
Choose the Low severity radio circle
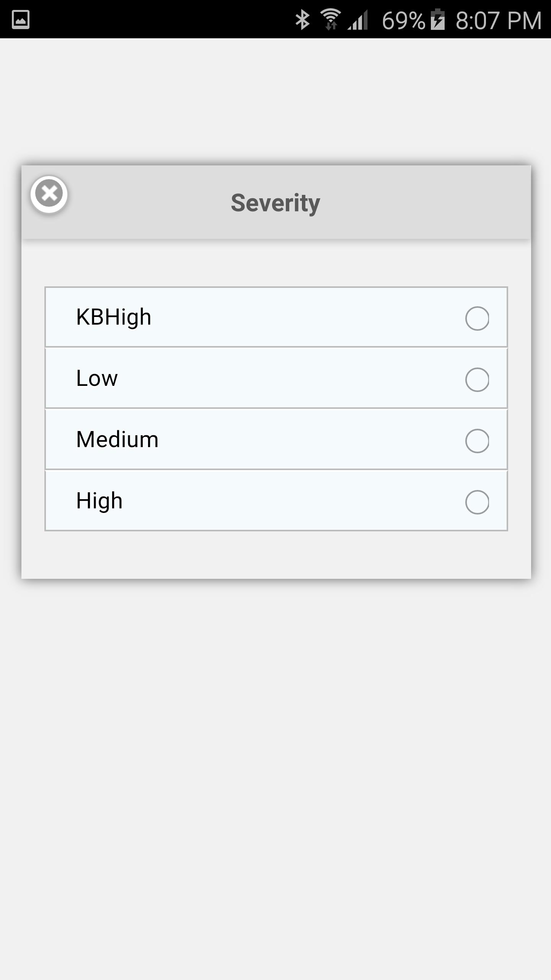tap(477, 379)
